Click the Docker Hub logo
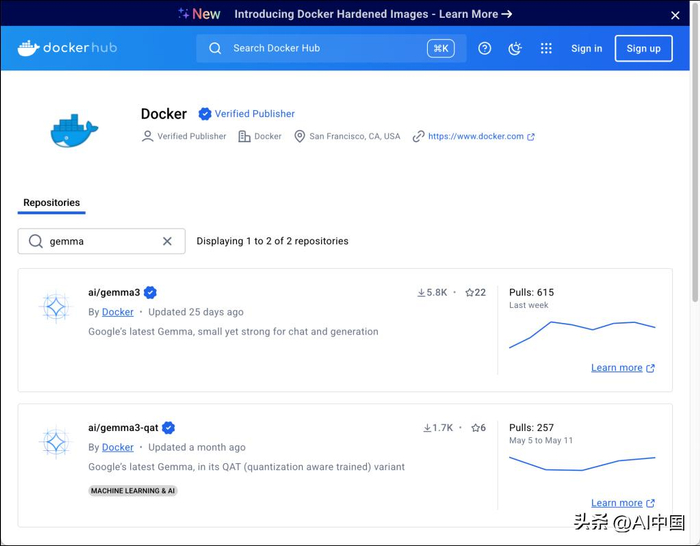 coord(67,48)
